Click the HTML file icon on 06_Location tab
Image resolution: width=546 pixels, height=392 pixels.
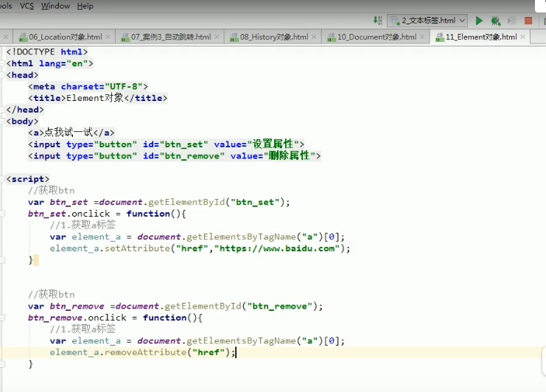pyautogui.click(x=23, y=38)
